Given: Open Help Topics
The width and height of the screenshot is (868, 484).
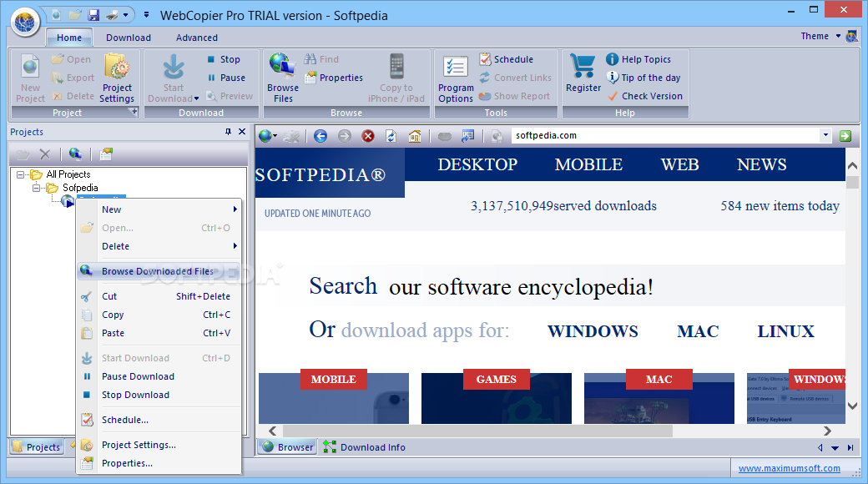Looking at the screenshot, I should (638, 59).
